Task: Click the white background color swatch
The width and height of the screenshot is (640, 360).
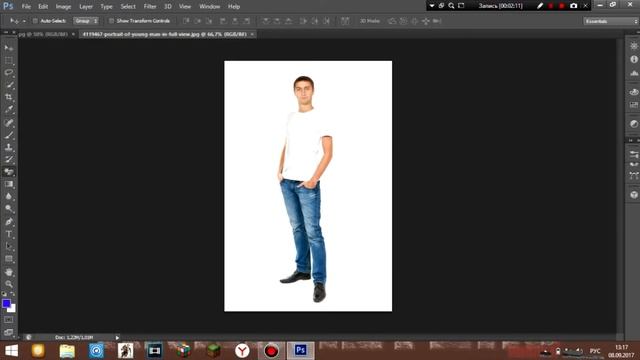Action: (x=13, y=309)
